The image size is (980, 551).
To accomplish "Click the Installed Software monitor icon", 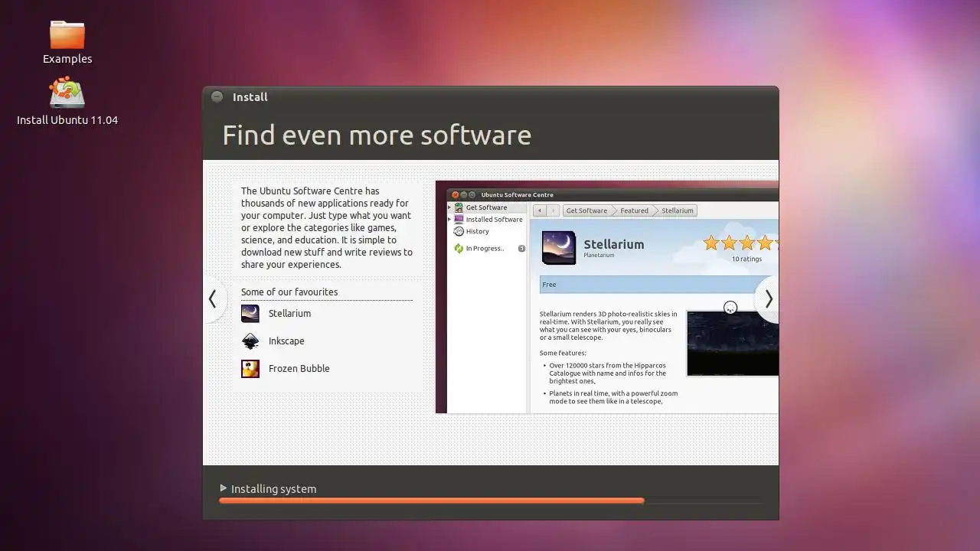I will pos(459,219).
